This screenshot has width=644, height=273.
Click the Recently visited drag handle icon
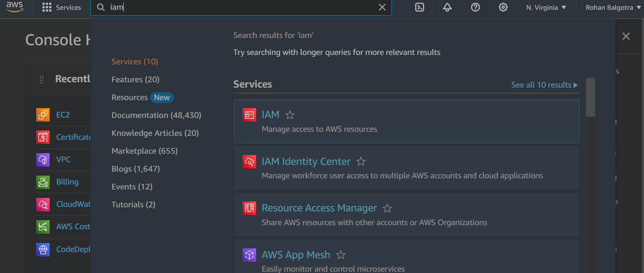click(42, 80)
